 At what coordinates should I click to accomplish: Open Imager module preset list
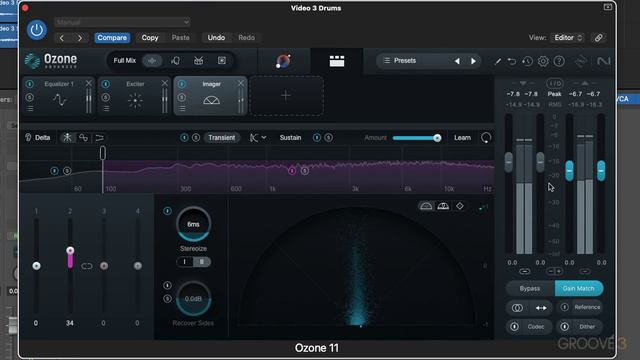[x=182, y=109]
